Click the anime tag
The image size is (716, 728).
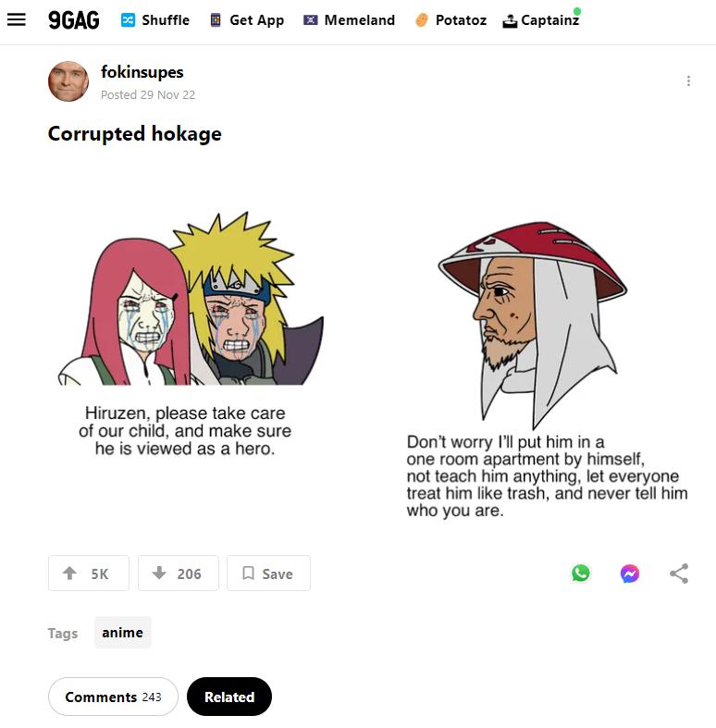(x=123, y=633)
